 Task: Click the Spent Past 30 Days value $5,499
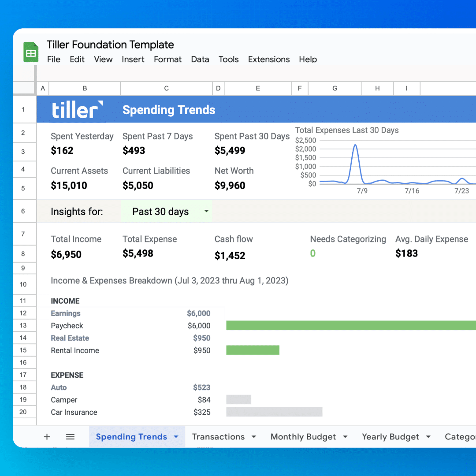tap(230, 151)
